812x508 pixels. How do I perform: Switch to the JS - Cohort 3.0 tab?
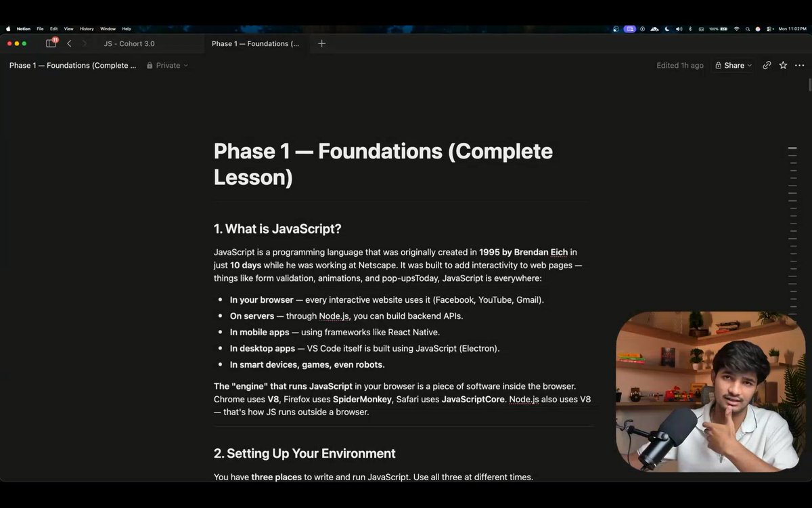point(129,43)
